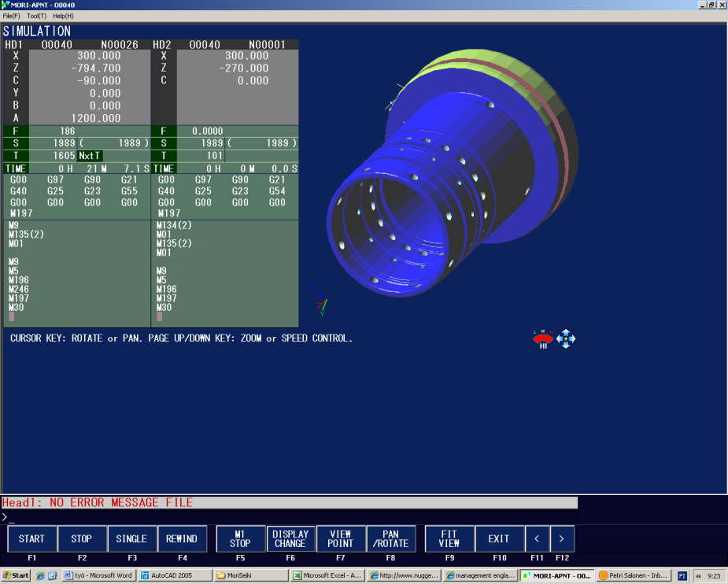Viewport: 728px width, 584px height.
Task: Open the Tool(T) menu
Action: [x=37, y=16]
